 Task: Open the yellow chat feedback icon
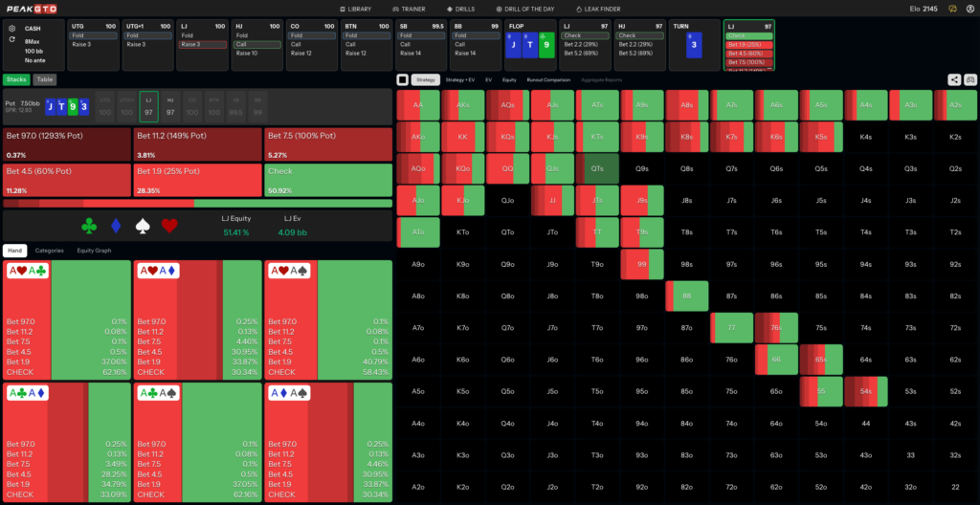pyautogui.click(x=952, y=9)
